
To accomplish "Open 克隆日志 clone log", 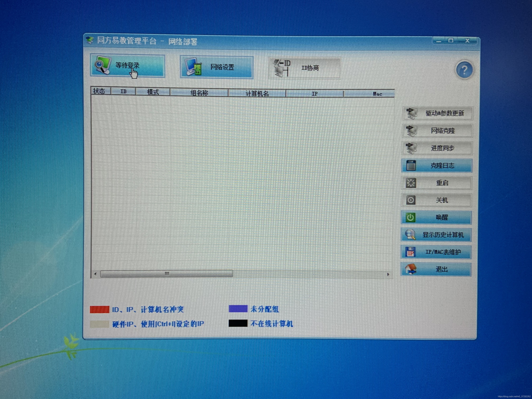I will (x=436, y=165).
